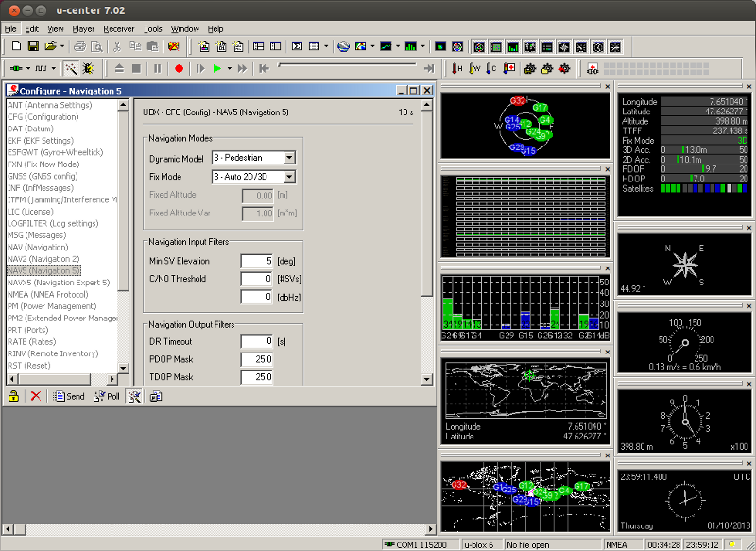Image resolution: width=756 pixels, height=551 pixels.
Task: Click the TDOP Mask input field
Action: click(256, 377)
